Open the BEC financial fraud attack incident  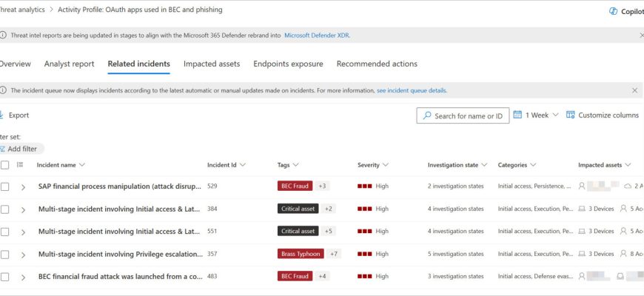[x=120, y=276]
